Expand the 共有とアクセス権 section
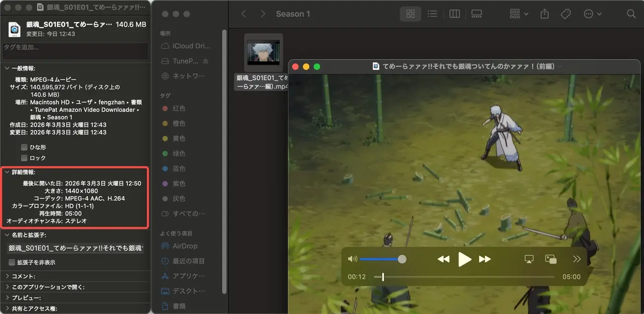 click(6, 308)
